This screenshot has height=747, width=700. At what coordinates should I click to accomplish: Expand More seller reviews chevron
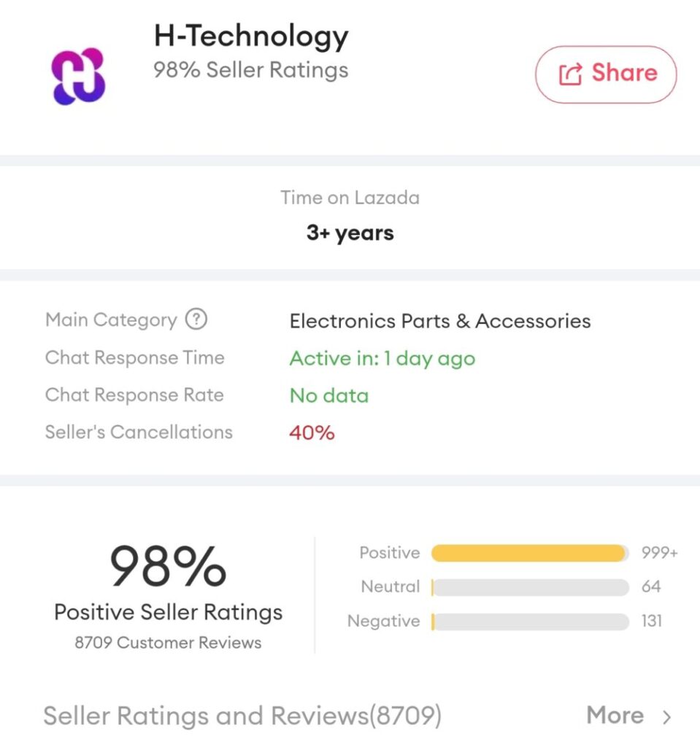tap(666, 717)
